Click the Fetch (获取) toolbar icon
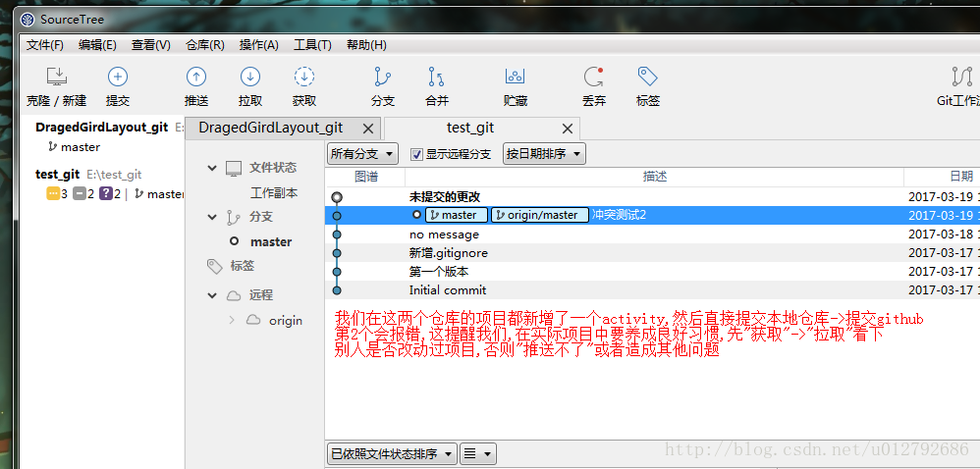 click(304, 77)
